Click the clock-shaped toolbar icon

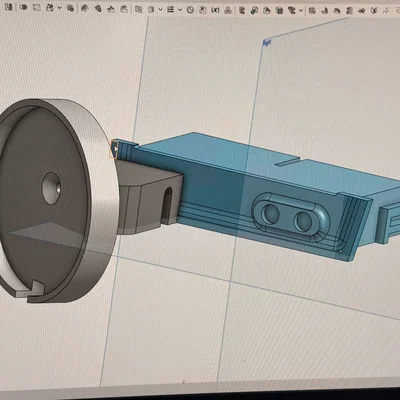(x=190, y=10)
